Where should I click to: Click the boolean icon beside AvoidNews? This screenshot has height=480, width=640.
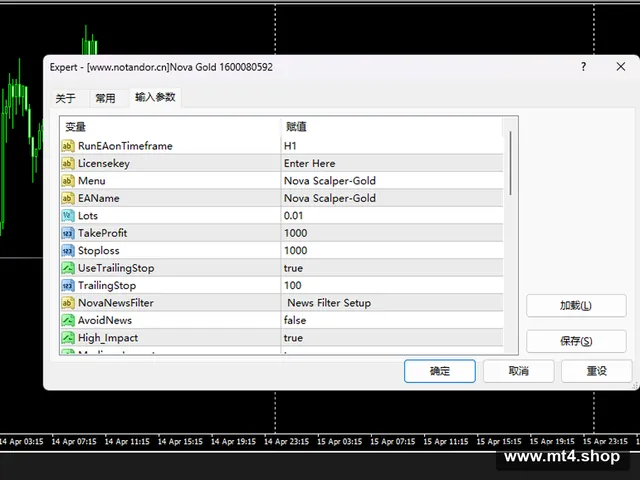68,320
